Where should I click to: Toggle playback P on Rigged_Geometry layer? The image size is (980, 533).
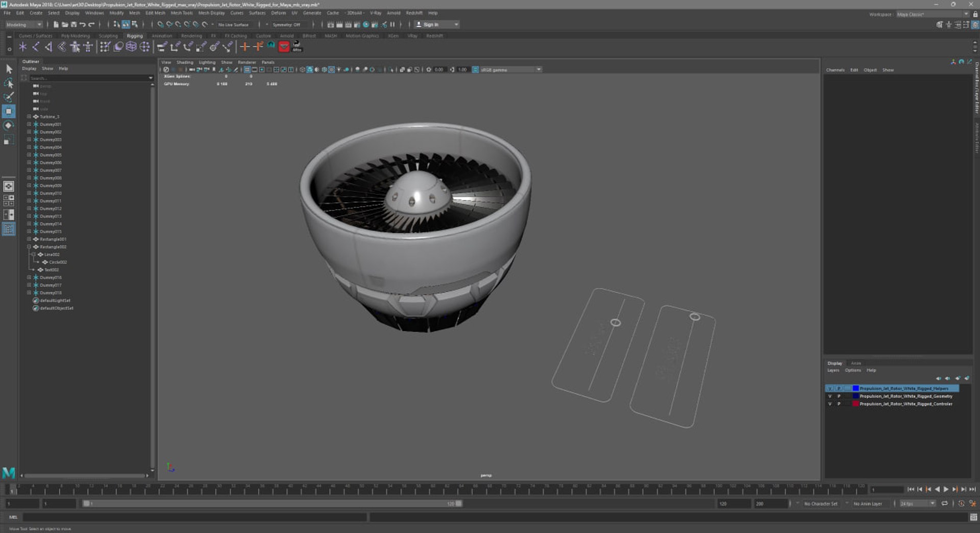click(x=839, y=396)
